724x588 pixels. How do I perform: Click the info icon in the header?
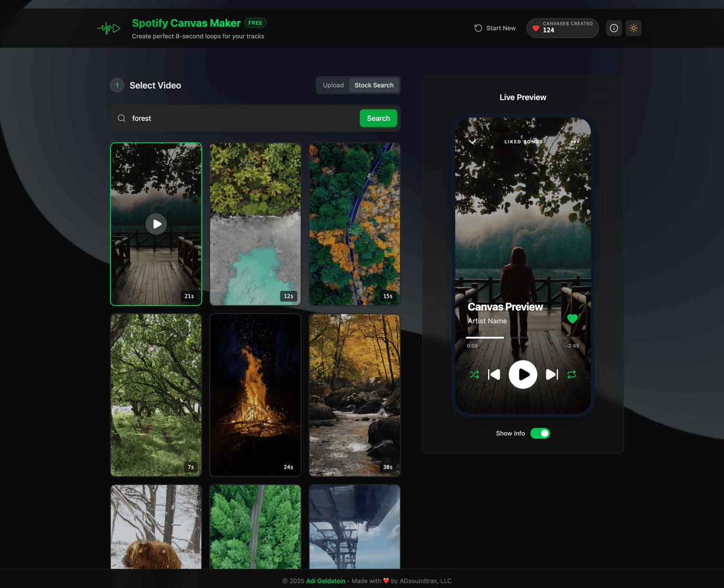tap(614, 28)
